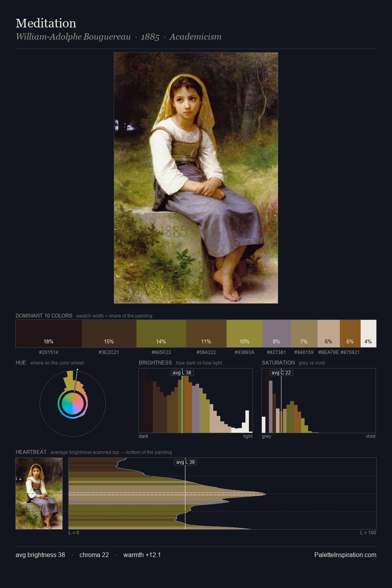
Task: Click the "grey" axis label
Action: [267, 436]
